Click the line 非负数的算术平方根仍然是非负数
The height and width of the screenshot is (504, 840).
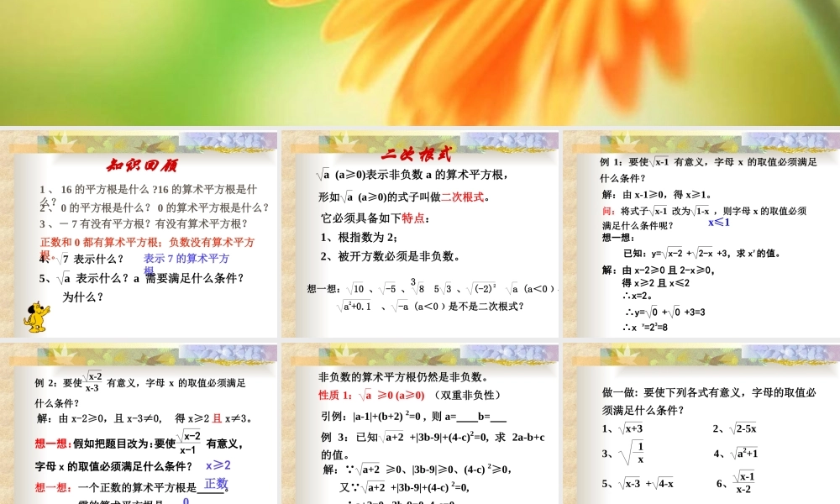403,377
